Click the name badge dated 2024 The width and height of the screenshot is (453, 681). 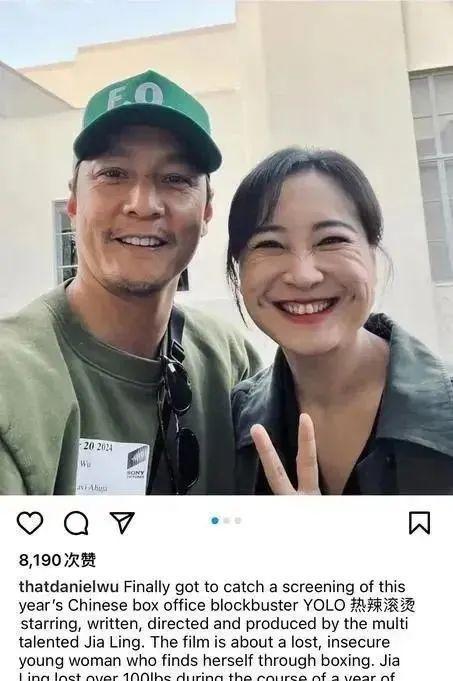pyautogui.click(x=114, y=467)
